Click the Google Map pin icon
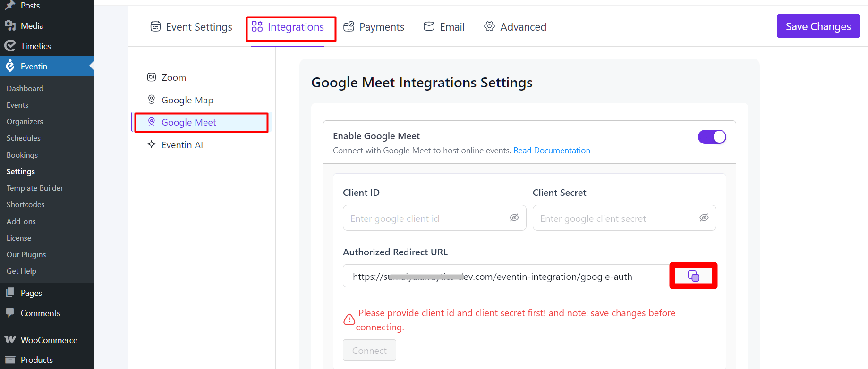Screen dimensions: 868x369 click(152, 99)
